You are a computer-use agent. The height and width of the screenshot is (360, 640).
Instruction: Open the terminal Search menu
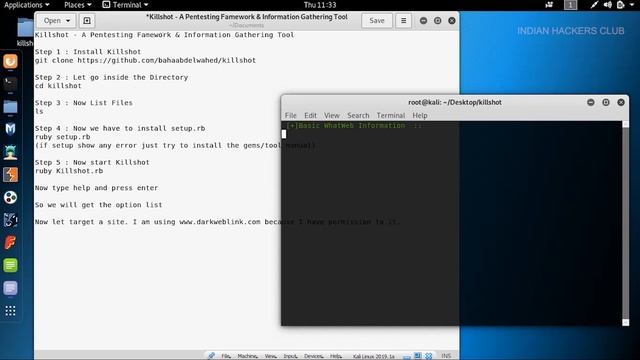358,116
